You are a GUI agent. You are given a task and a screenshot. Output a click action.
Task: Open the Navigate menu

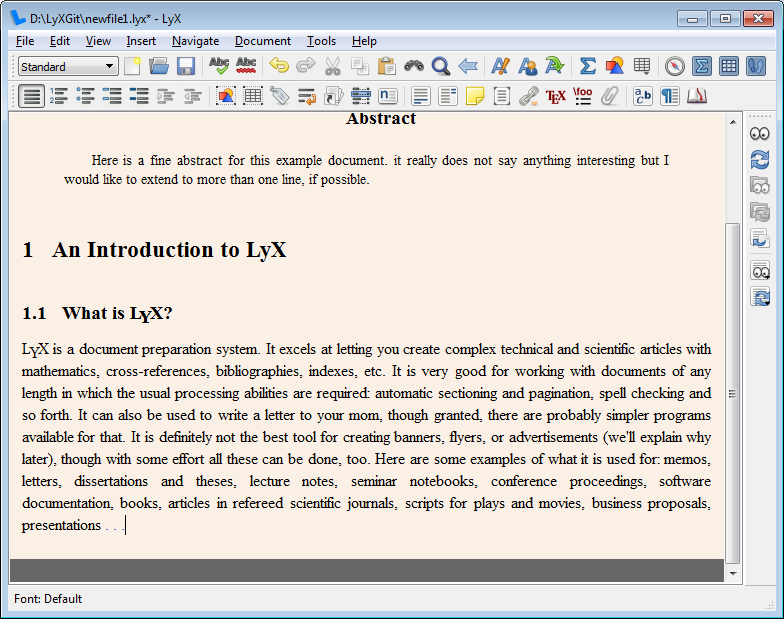196,41
